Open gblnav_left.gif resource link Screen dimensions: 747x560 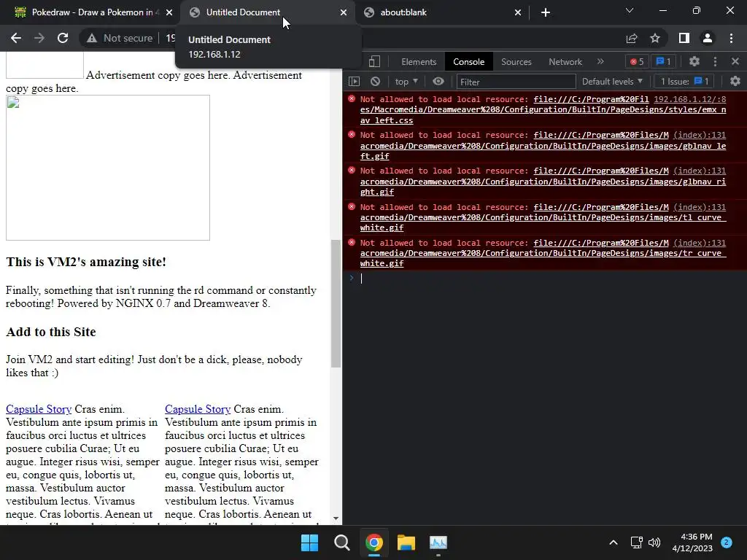pos(543,146)
